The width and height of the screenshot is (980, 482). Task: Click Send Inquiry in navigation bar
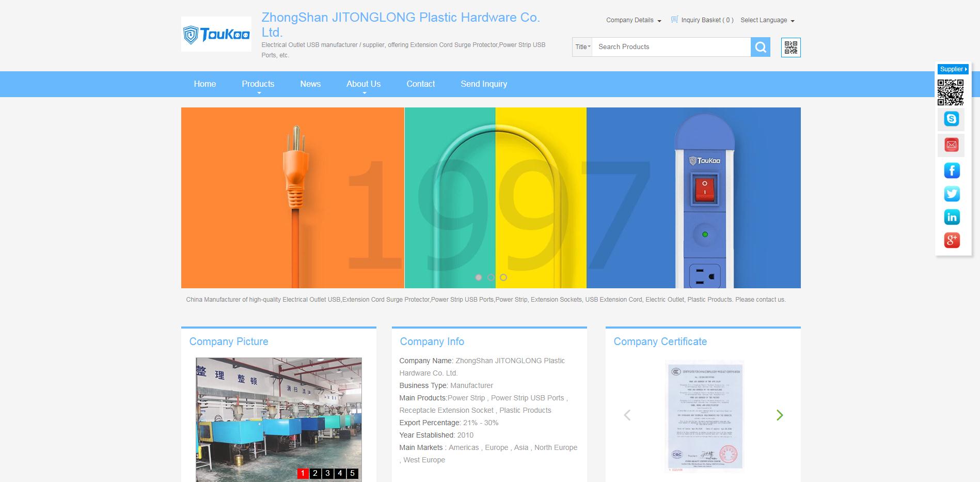coord(484,84)
